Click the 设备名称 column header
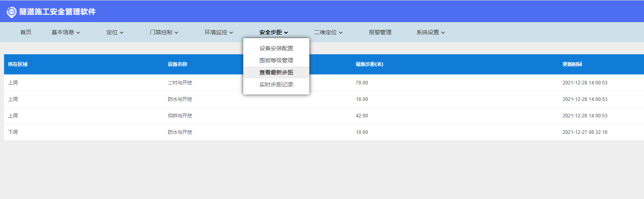The height and width of the screenshot is (199, 644). coord(178,64)
